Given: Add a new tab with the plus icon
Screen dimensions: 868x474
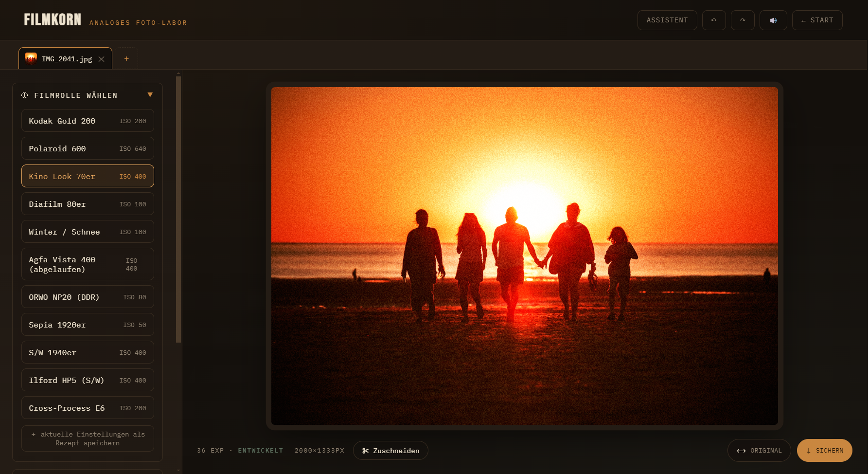Looking at the screenshot, I should (126, 58).
